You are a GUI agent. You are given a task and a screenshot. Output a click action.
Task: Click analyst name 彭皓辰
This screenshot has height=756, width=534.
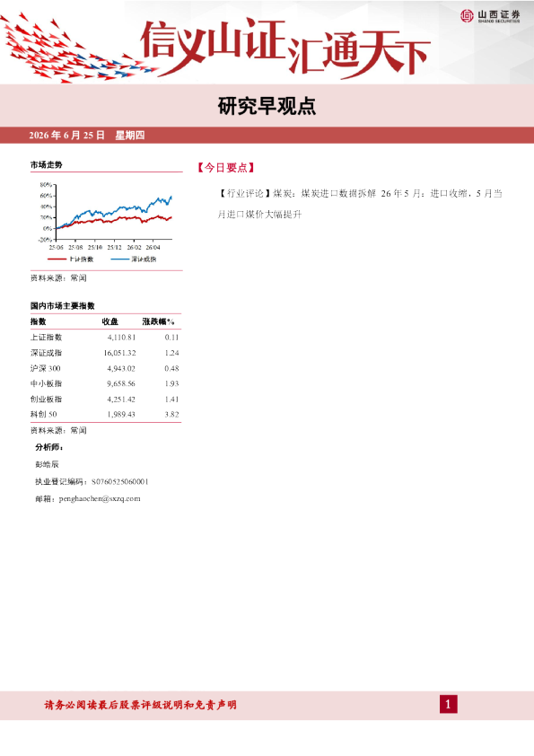pos(47,464)
